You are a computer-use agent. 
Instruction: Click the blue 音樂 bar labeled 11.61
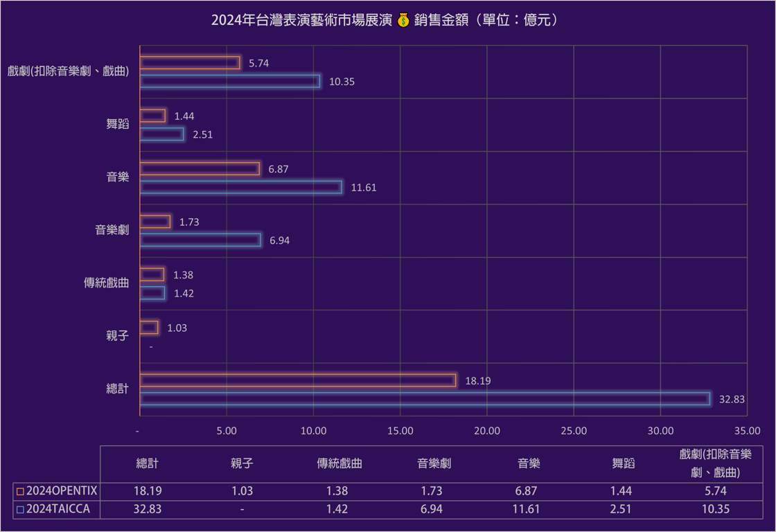coord(241,187)
